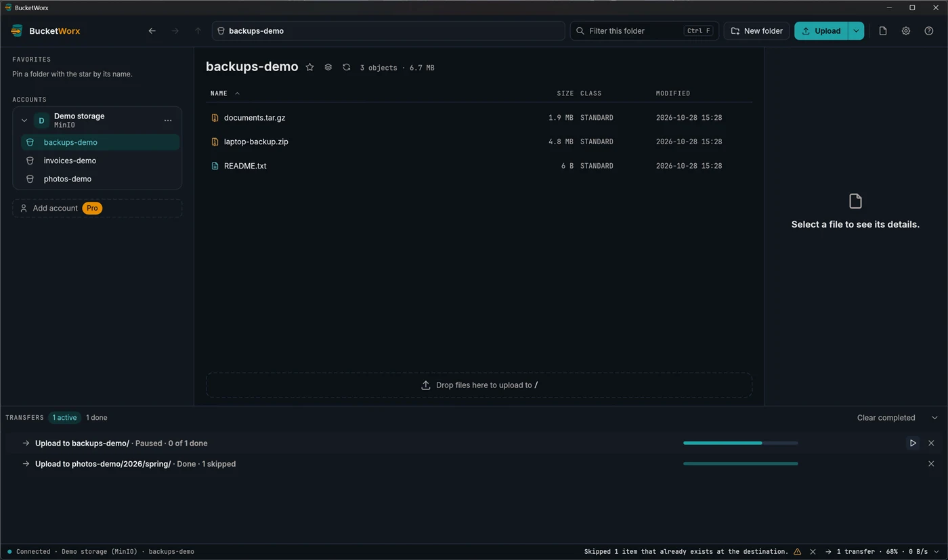Create a New folder
This screenshot has height=560, width=948.
point(756,31)
